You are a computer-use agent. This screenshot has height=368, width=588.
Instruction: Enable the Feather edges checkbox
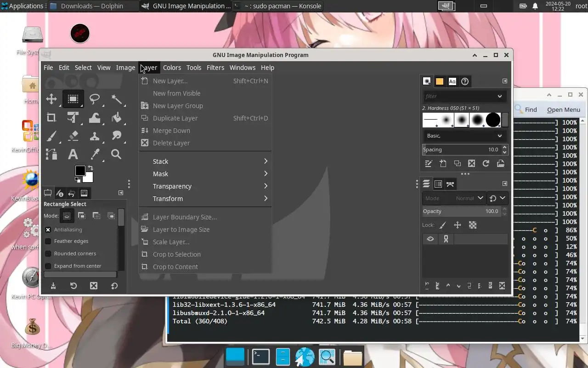point(48,241)
